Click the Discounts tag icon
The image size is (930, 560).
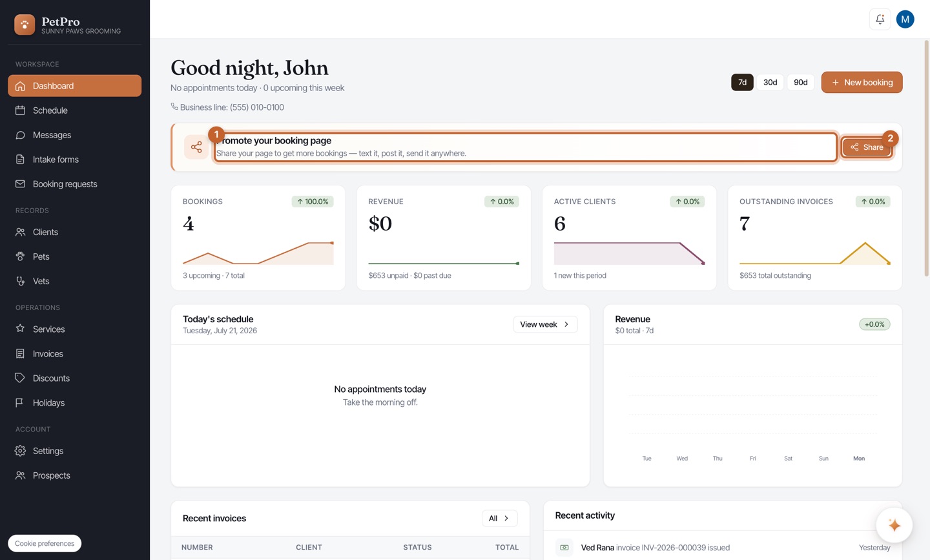point(21,378)
